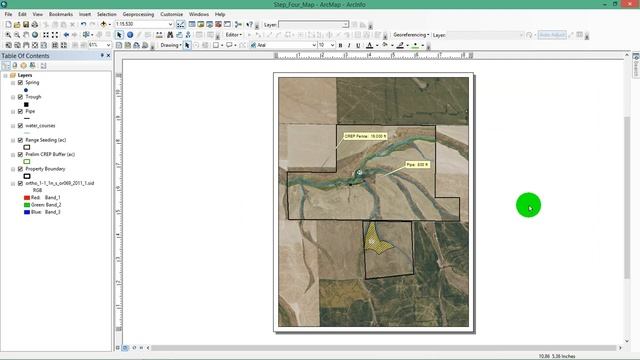
Task: Open the Python window icon
Action: click(227, 24)
